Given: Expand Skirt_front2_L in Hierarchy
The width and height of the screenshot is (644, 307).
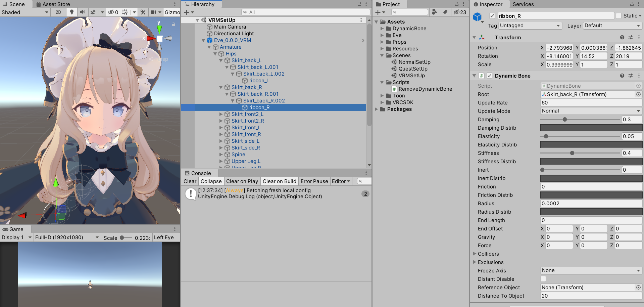Looking at the screenshot, I should 221,114.
